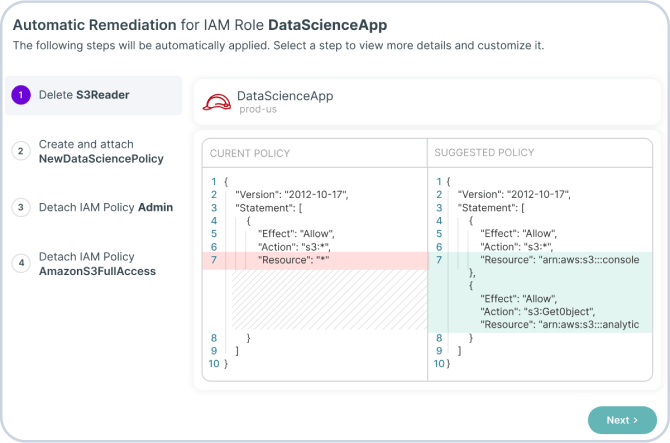Click the red hard hat role icon
Image resolution: width=670 pixels, height=443 pixels.
217,102
